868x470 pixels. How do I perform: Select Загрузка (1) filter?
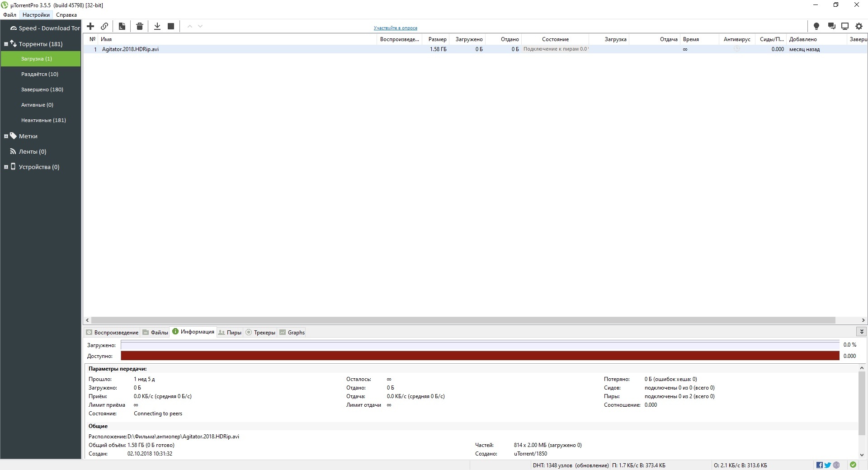pyautogui.click(x=41, y=59)
